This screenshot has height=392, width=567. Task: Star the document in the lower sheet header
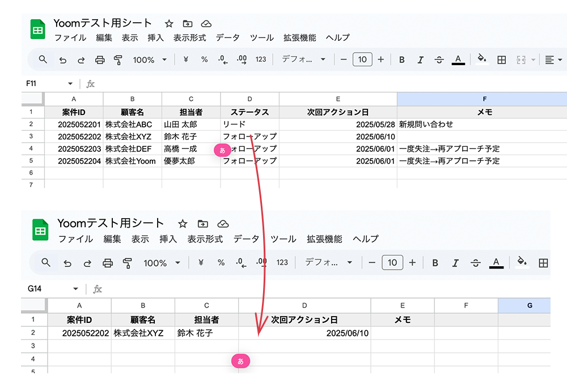[x=183, y=223]
